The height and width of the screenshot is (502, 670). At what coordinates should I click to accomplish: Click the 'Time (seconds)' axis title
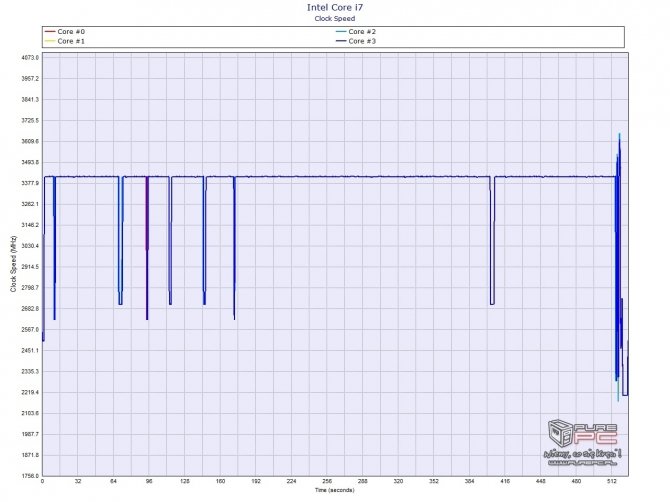click(335, 490)
